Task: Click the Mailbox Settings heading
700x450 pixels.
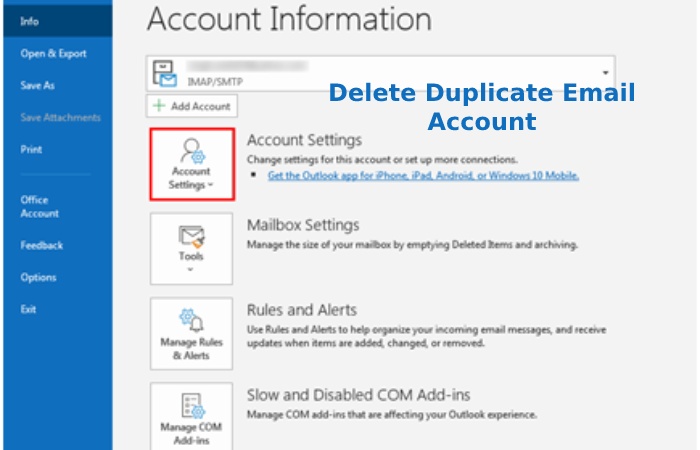Action: [x=303, y=225]
